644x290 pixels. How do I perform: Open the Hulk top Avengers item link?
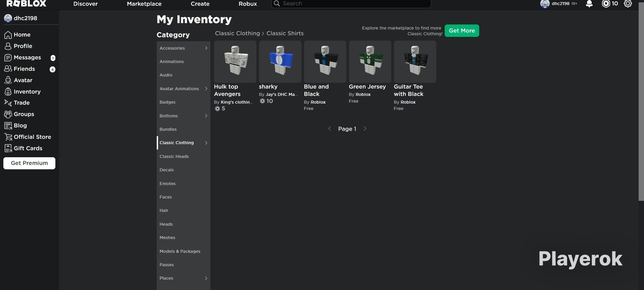227,90
